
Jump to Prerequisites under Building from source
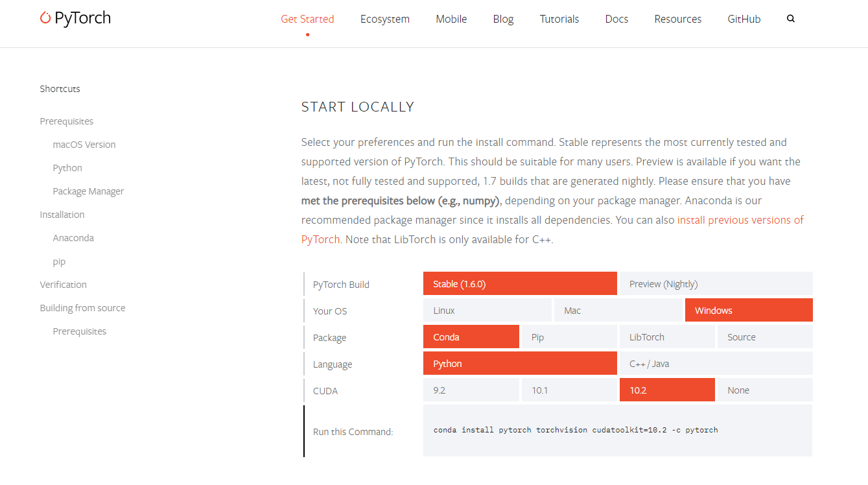tap(80, 331)
